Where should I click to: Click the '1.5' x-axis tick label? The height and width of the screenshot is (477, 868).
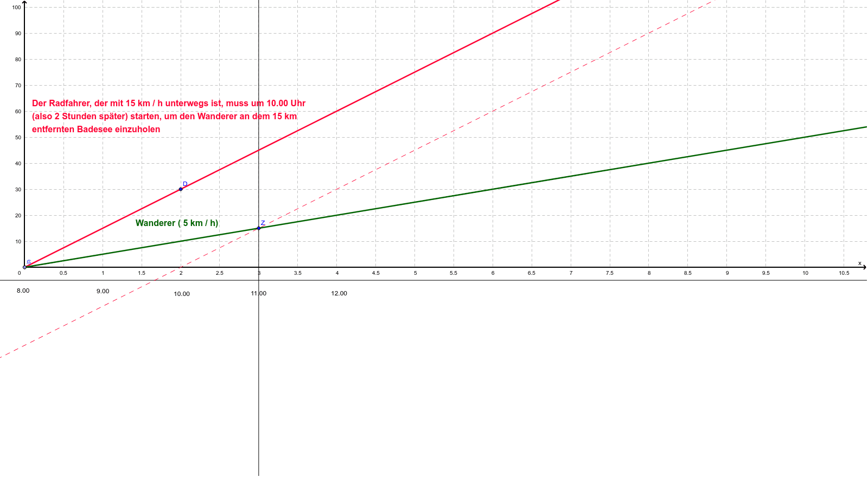(142, 273)
